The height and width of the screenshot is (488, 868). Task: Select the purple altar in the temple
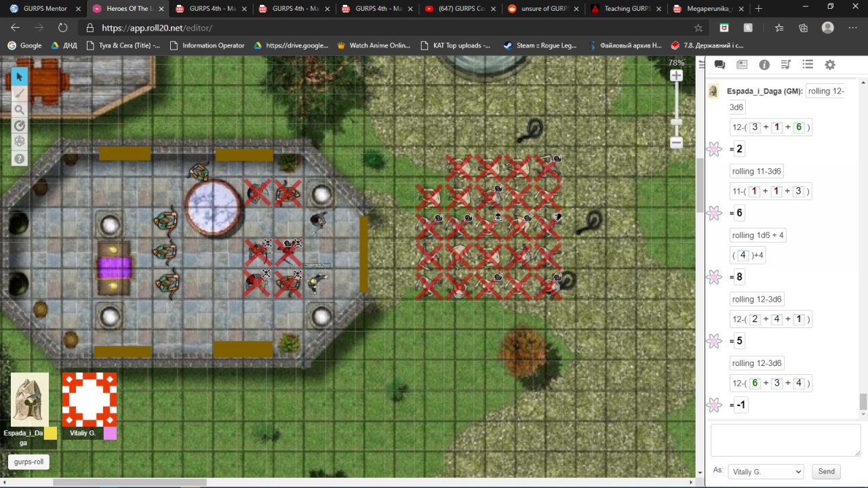(114, 266)
